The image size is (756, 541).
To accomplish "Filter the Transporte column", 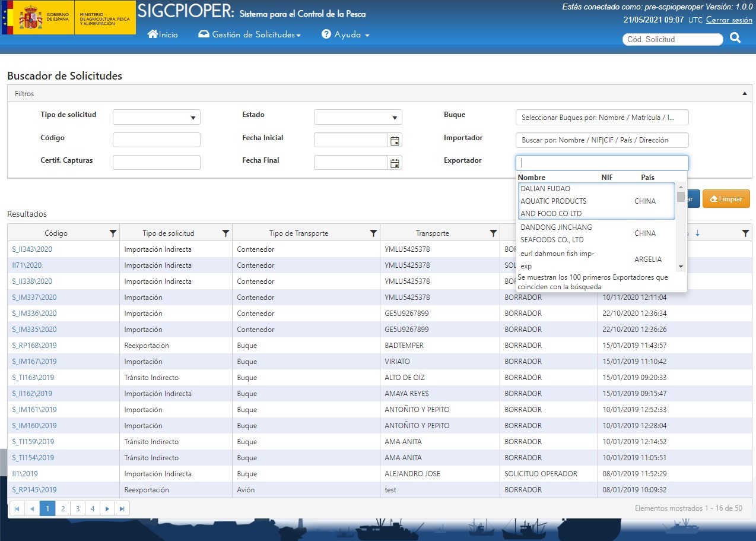I will click(493, 233).
